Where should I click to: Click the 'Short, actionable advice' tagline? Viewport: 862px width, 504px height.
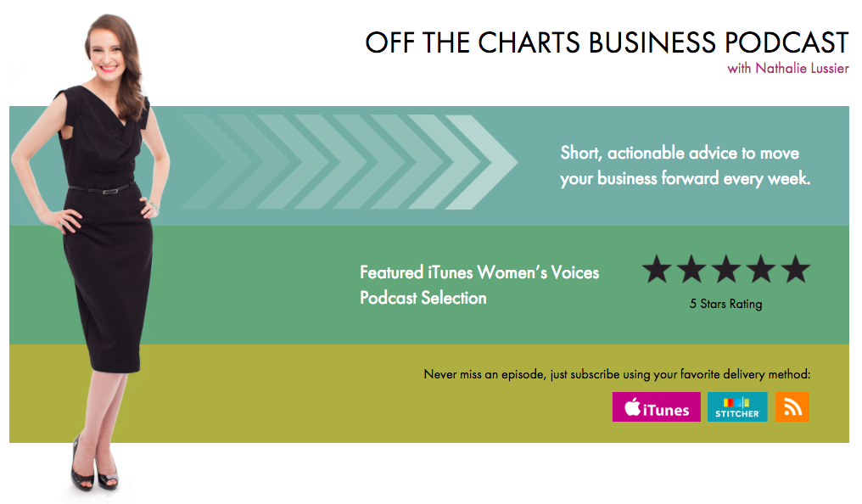680,154
